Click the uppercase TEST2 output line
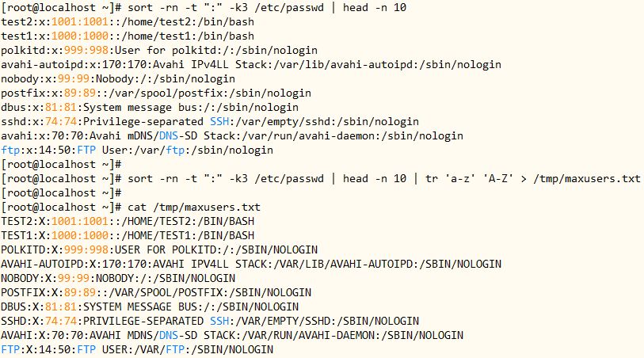Viewport: 644px width, 358px height. coord(128,221)
